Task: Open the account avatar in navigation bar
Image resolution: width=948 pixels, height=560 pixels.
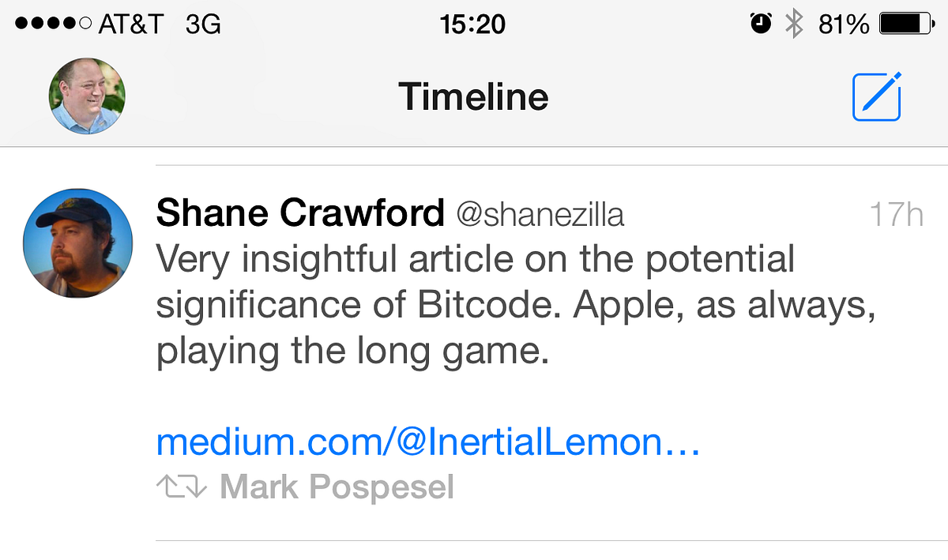Action: pos(87,96)
